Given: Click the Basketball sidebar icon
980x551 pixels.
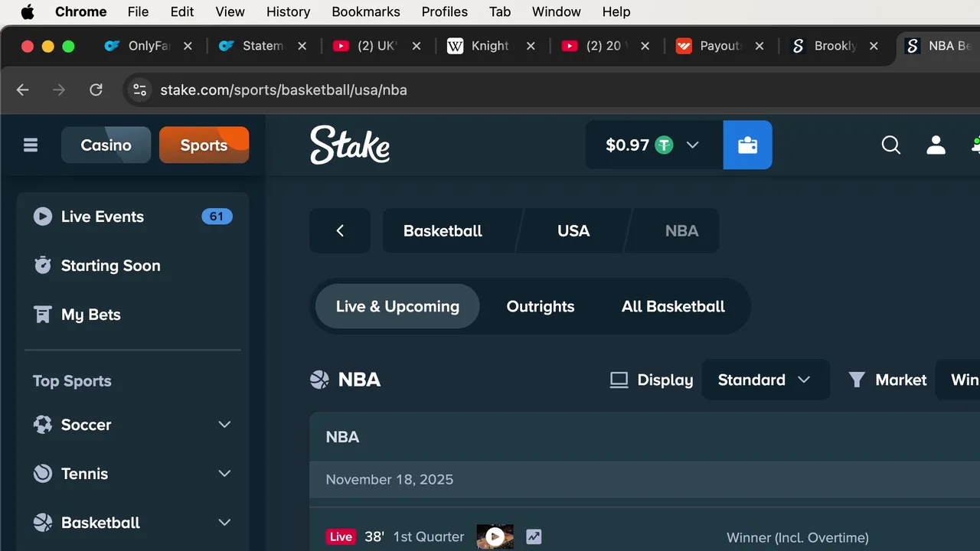Looking at the screenshot, I should coord(43,523).
